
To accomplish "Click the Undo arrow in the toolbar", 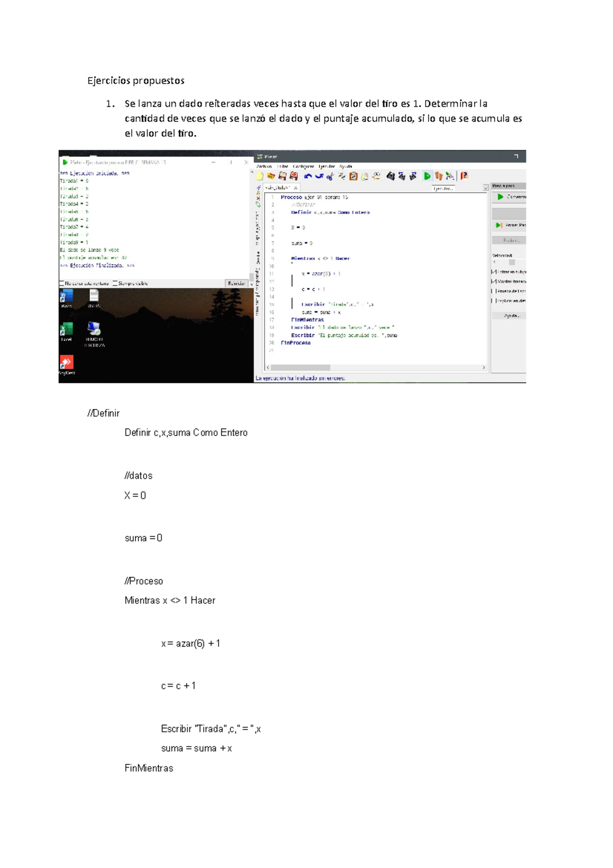I will 308,176.
